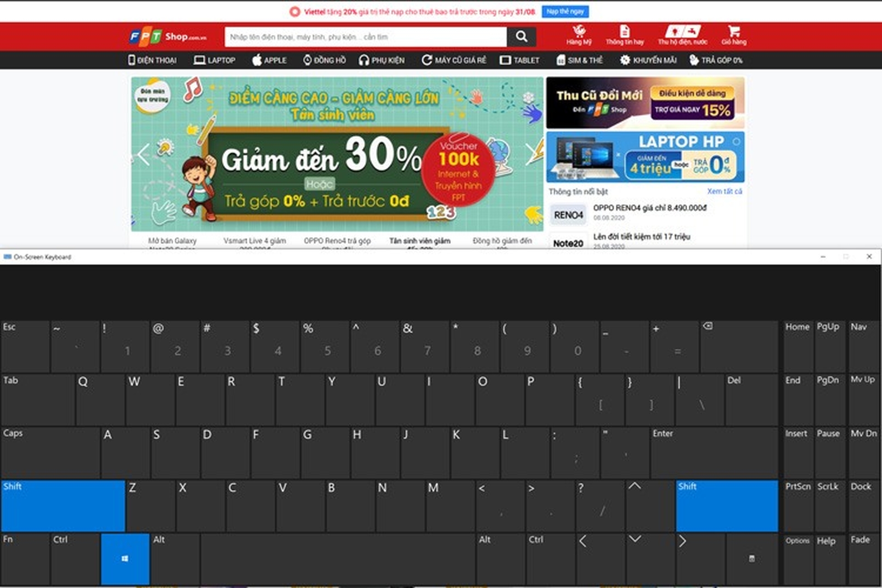Click the down arrow key
Viewport: 882px width, 588px height.
click(650, 559)
